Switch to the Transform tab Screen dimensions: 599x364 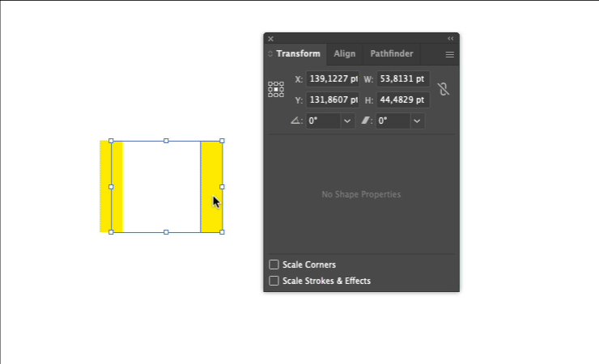pyautogui.click(x=298, y=54)
